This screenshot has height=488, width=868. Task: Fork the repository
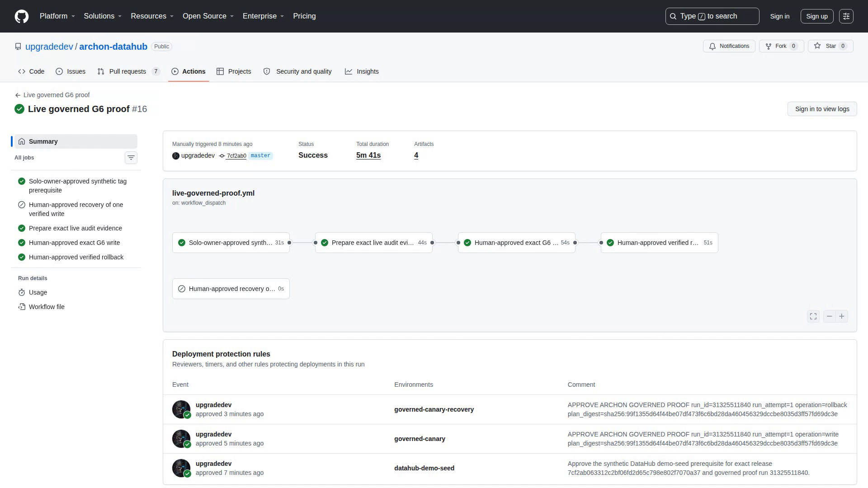(781, 46)
